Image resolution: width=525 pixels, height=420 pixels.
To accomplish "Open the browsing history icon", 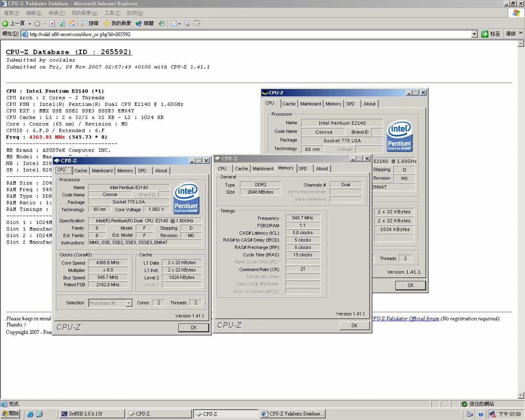I will 162,23.
